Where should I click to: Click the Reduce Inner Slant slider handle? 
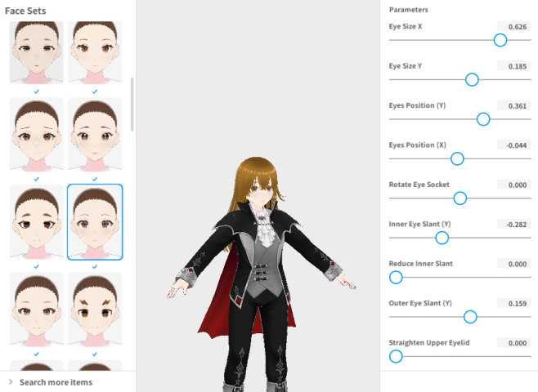pyautogui.click(x=396, y=277)
